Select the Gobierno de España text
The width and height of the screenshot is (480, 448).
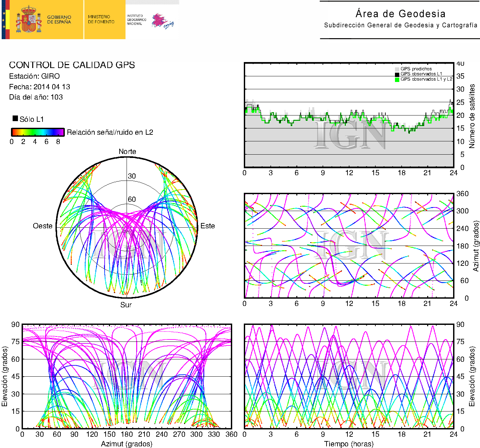point(59,20)
